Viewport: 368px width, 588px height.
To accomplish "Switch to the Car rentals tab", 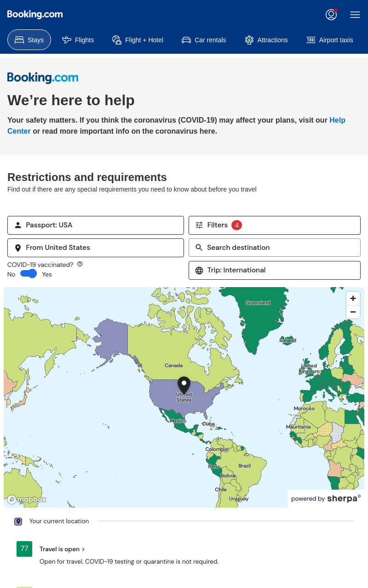I will coord(204,40).
